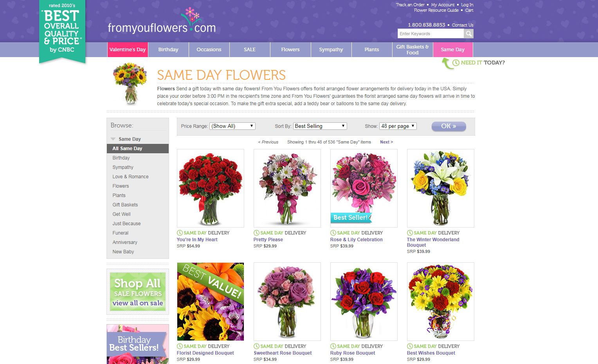Image resolution: width=598 pixels, height=364 pixels.
Task: Open the 48 per page dropdown
Action: point(398,126)
